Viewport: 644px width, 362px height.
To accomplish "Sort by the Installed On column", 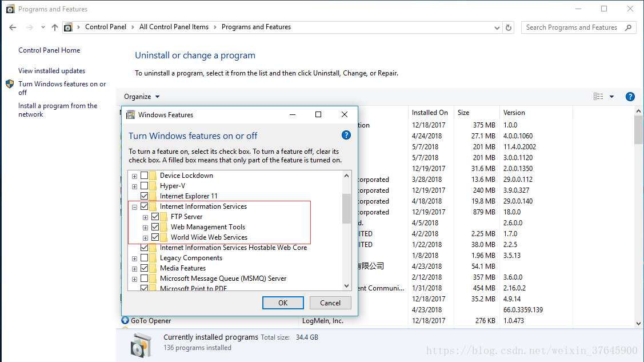I will click(430, 113).
